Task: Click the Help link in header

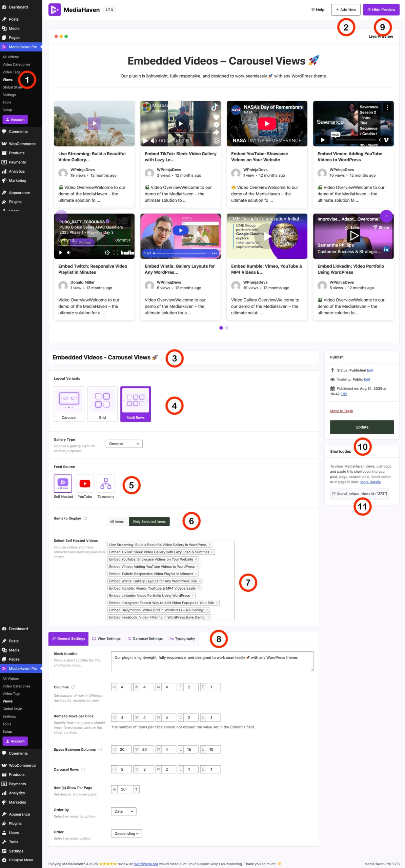Action: (318, 9)
